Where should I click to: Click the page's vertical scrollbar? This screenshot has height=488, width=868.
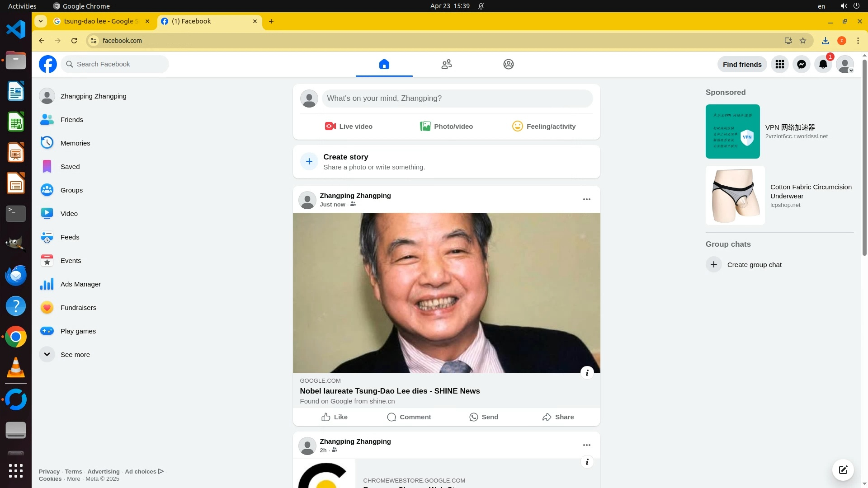864,158
